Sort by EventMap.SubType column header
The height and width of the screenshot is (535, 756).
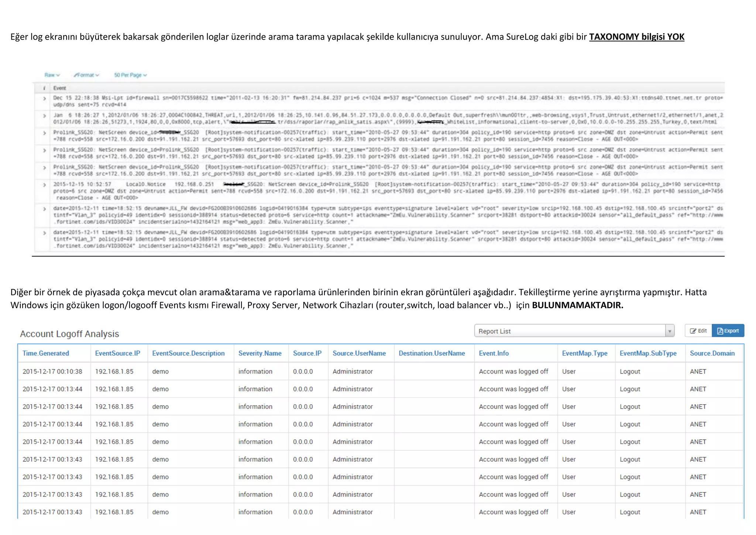click(648, 353)
